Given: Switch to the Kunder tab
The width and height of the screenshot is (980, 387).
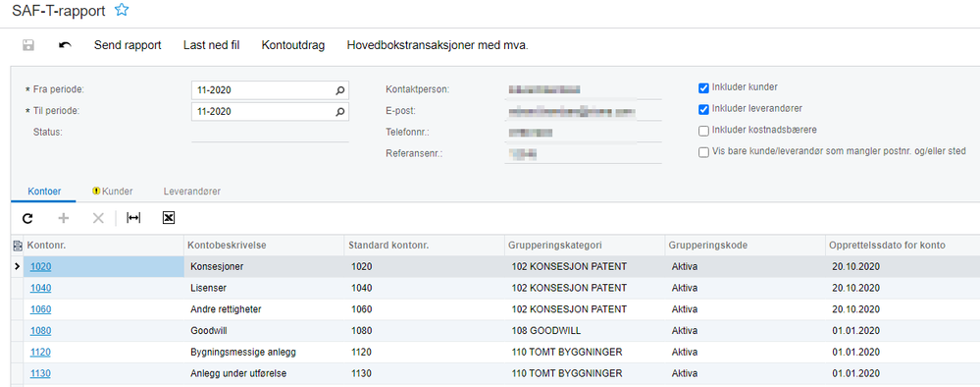Looking at the screenshot, I should 113,191.
